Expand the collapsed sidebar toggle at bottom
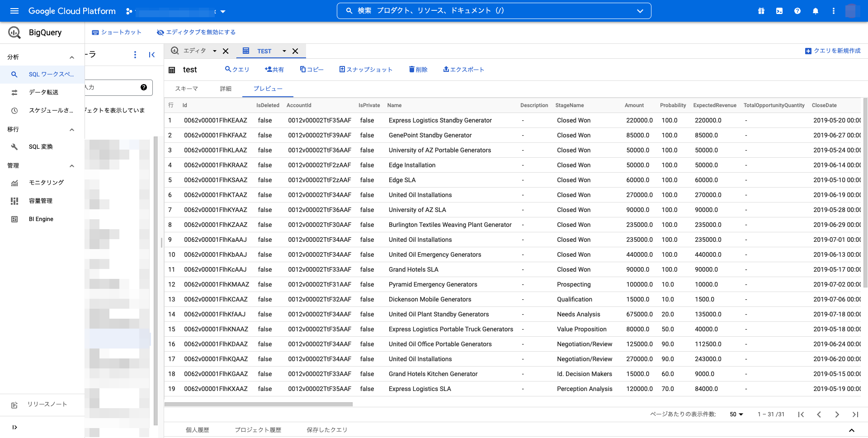 [x=14, y=427]
